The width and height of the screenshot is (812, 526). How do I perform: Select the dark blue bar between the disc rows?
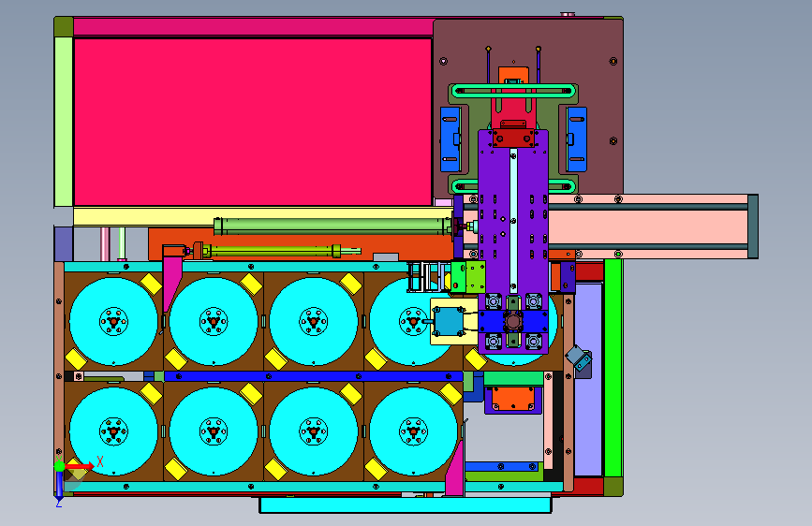[x=314, y=376]
